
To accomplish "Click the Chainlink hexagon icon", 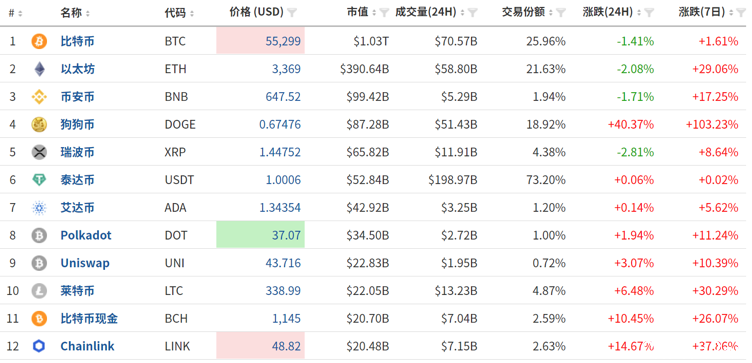I will [x=39, y=346].
